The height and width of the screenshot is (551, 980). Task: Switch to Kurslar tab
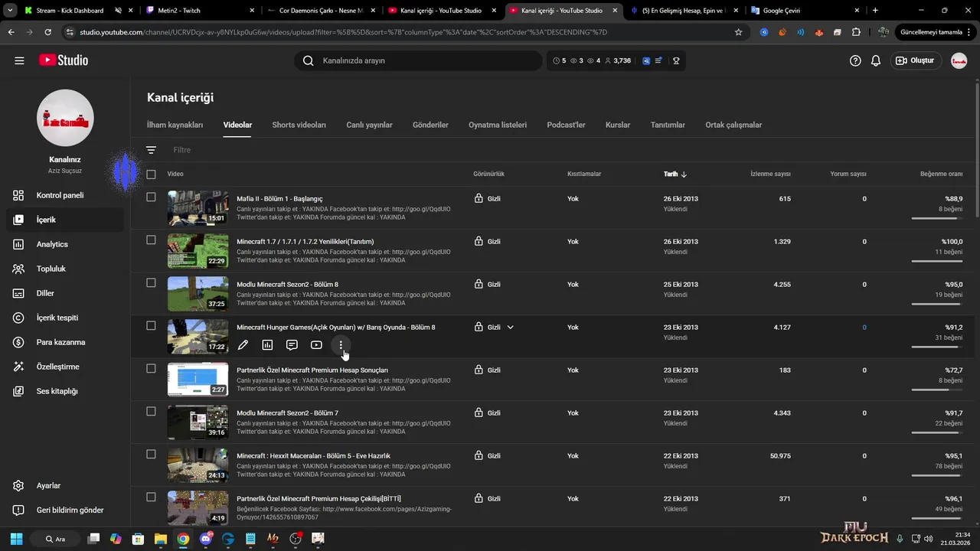(x=618, y=125)
